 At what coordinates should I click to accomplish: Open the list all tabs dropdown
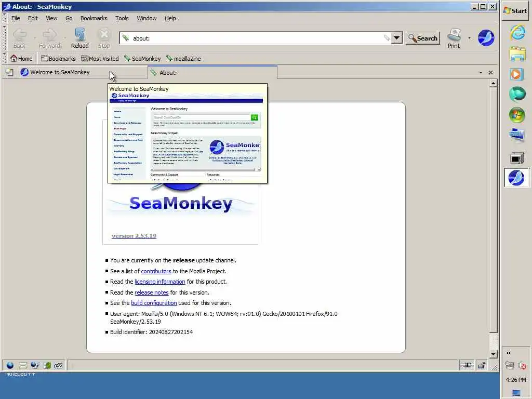click(x=481, y=73)
